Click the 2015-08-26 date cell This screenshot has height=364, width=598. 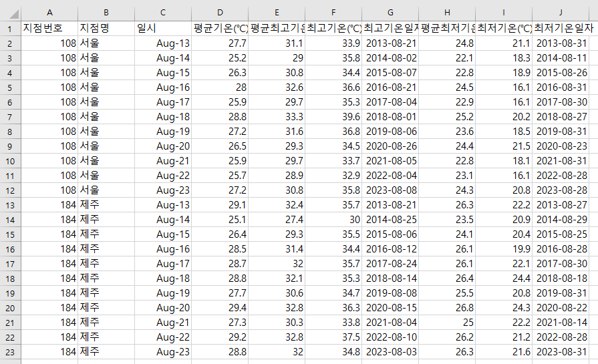pyautogui.click(x=561, y=72)
